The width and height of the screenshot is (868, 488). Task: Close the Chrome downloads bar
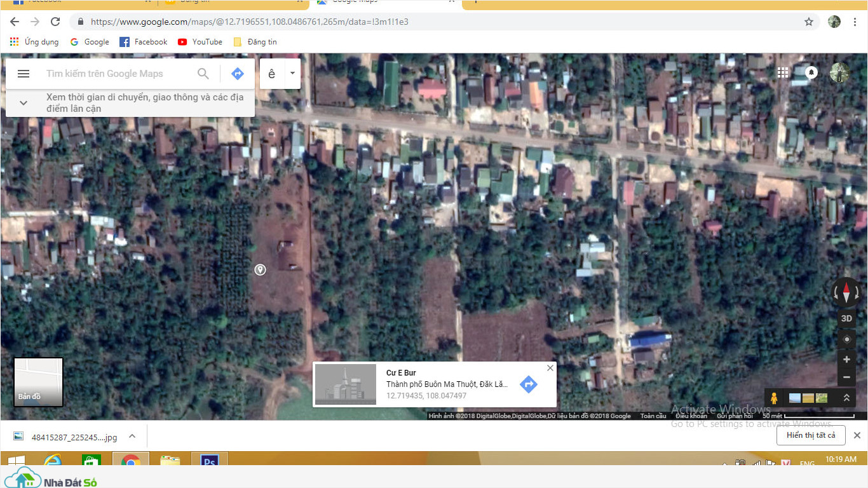pyautogui.click(x=857, y=435)
